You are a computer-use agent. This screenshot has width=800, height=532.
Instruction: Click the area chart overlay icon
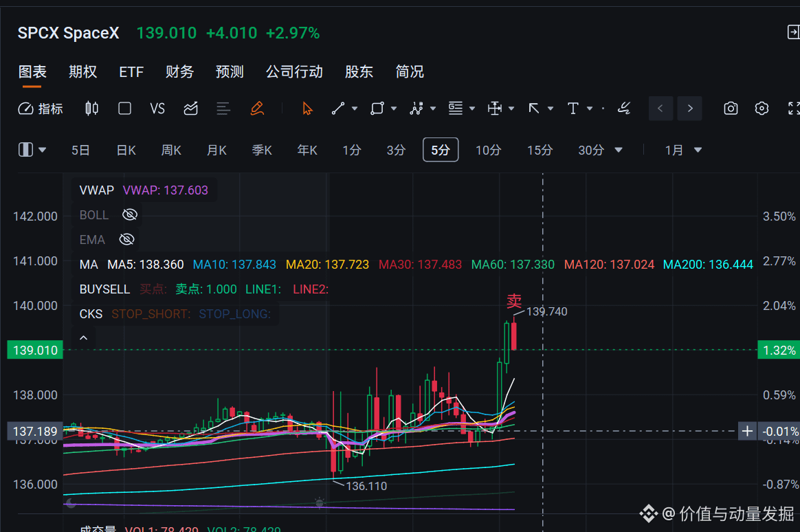(x=191, y=109)
